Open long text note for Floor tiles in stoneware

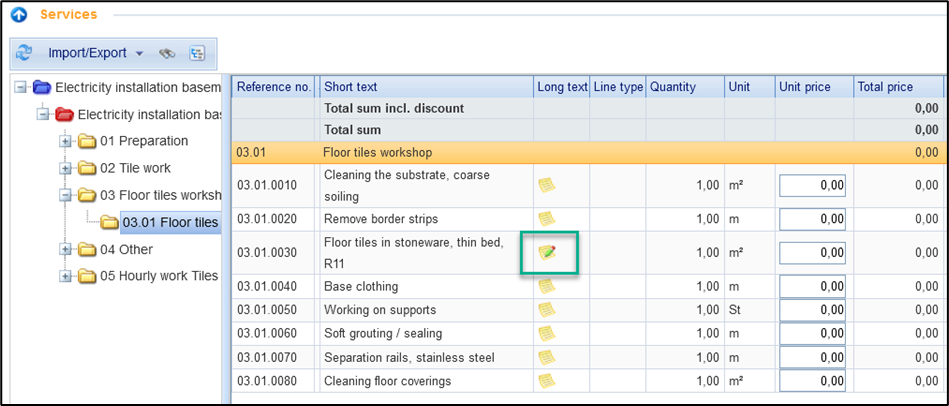click(547, 253)
